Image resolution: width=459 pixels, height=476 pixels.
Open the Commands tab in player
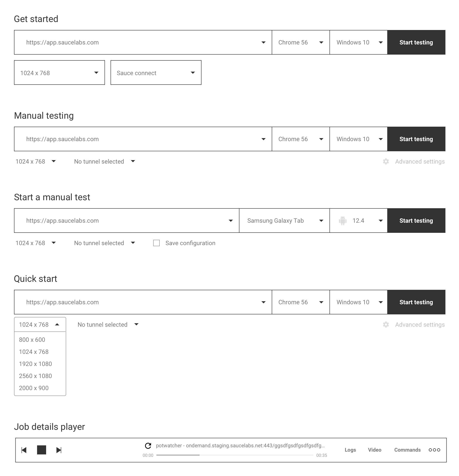407,450
